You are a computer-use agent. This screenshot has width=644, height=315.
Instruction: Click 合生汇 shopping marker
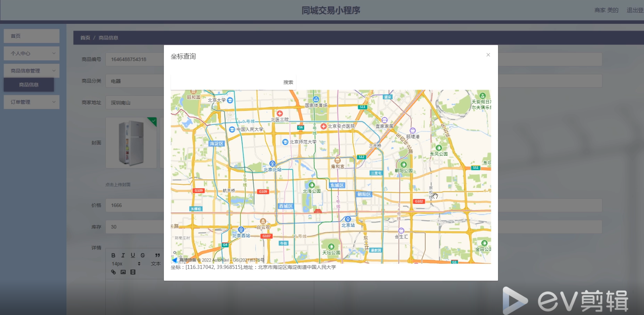pyautogui.click(x=401, y=231)
